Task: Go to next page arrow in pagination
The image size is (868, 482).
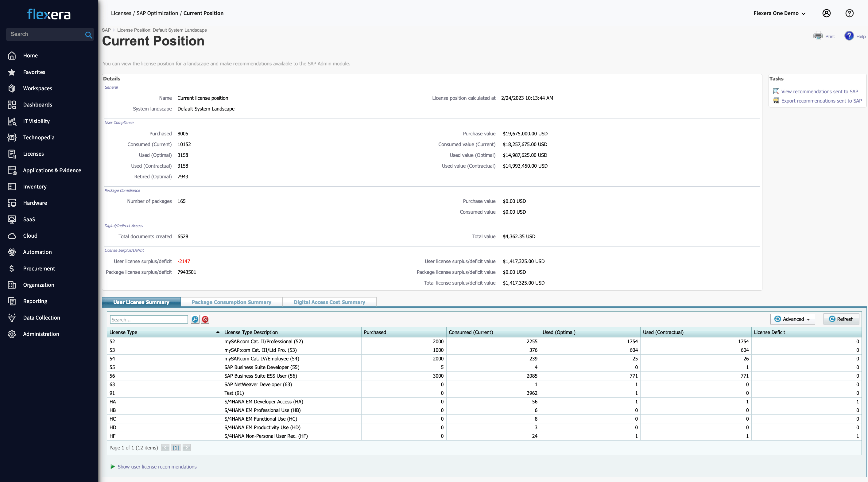Action: click(186, 448)
